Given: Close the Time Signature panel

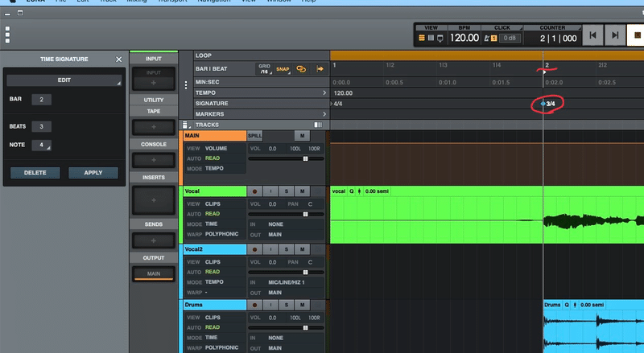Looking at the screenshot, I should tap(118, 60).
